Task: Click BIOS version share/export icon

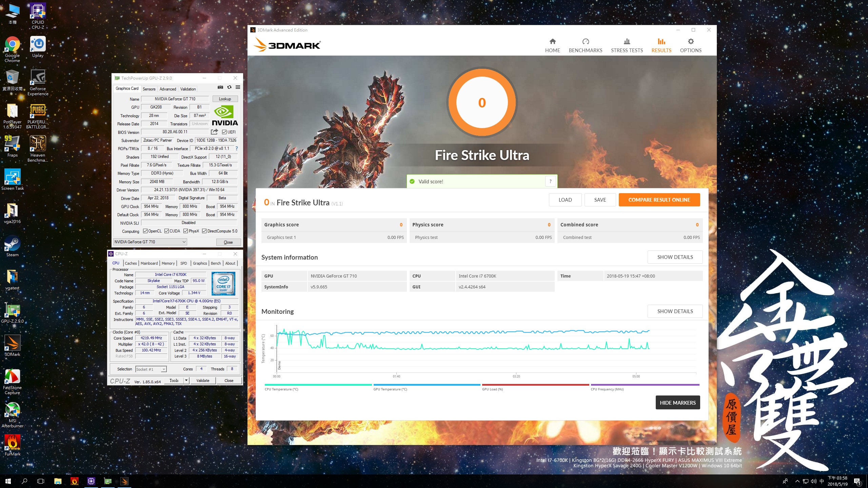Action: tap(214, 132)
